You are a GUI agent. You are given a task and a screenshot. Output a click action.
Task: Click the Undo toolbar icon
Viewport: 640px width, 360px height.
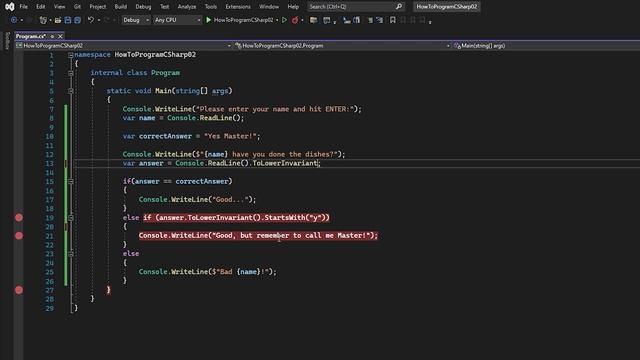pyautogui.click(x=91, y=20)
